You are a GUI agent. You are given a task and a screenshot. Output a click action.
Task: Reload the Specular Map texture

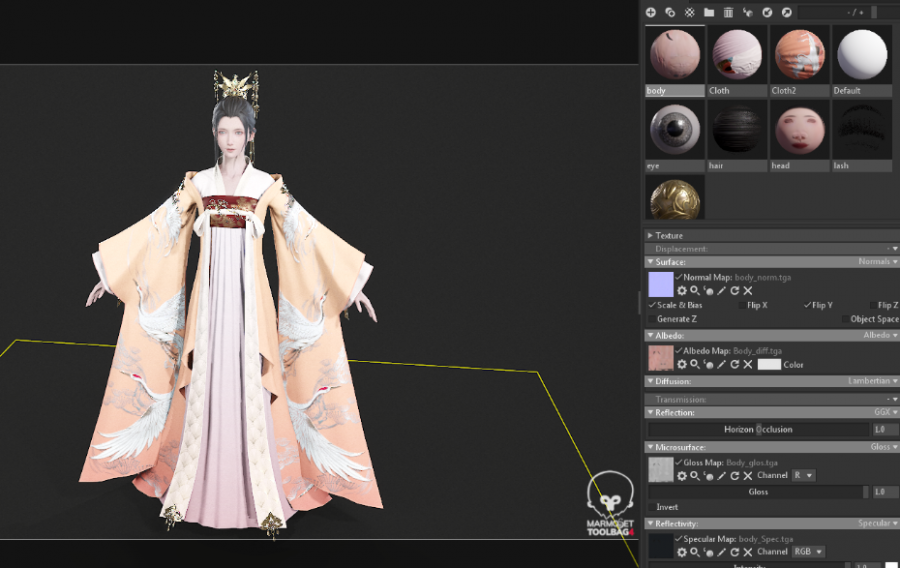pos(735,552)
